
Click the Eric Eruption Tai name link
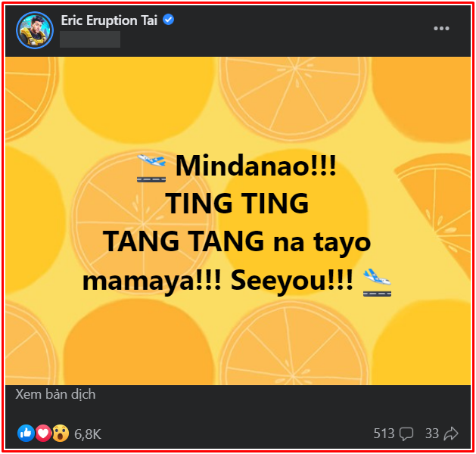109,20
